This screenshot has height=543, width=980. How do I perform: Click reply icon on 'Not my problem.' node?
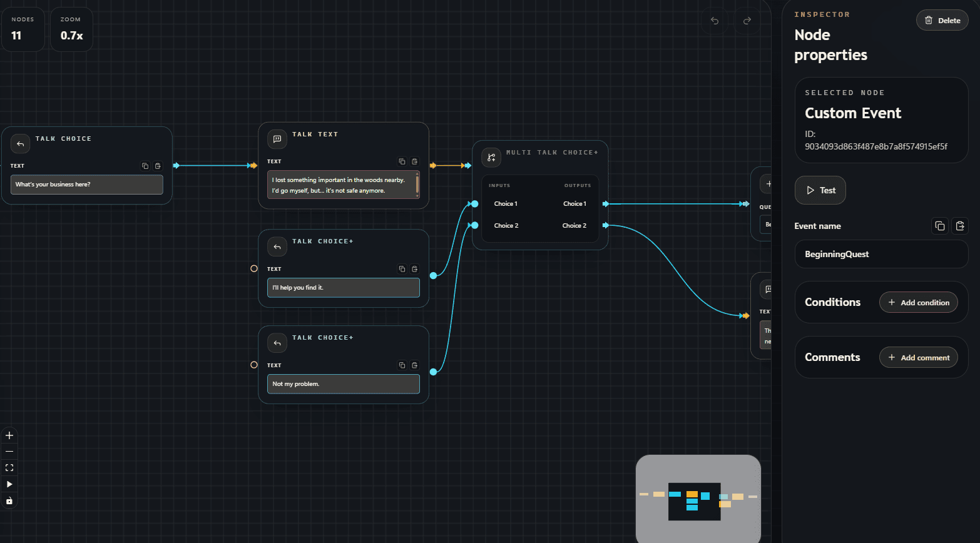point(277,343)
